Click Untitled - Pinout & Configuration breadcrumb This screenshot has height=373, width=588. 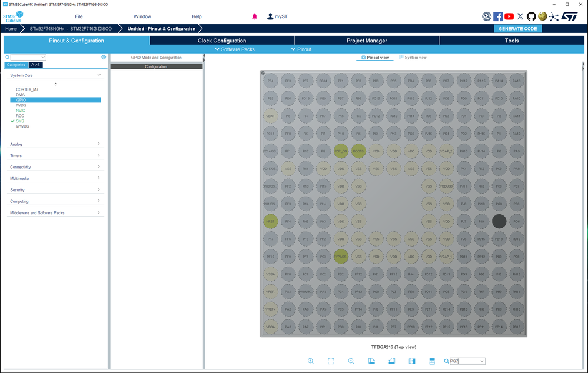(161, 28)
